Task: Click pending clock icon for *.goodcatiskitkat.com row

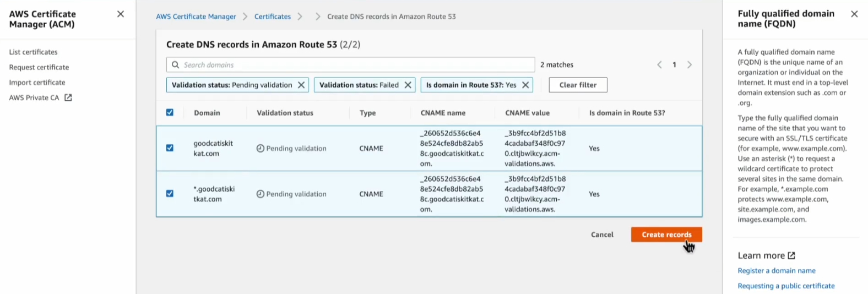Action: (261, 194)
